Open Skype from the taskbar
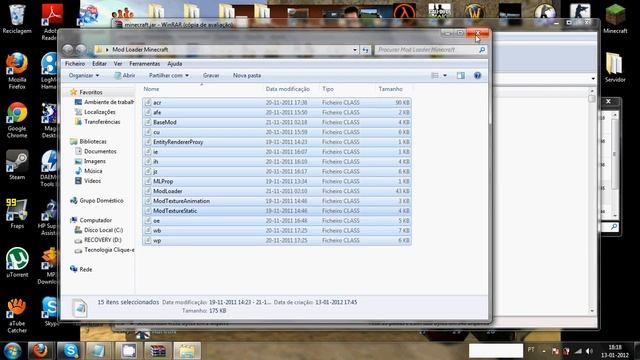The height and width of the screenshot is (360, 640). point(70,351)
